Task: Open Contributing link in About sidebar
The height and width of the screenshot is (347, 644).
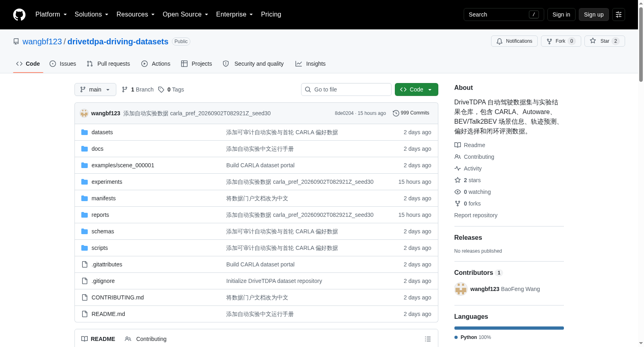Action: (479, 157)
